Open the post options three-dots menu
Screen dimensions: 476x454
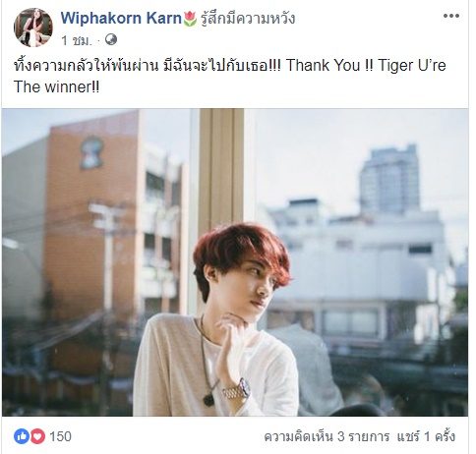(450, 16)
